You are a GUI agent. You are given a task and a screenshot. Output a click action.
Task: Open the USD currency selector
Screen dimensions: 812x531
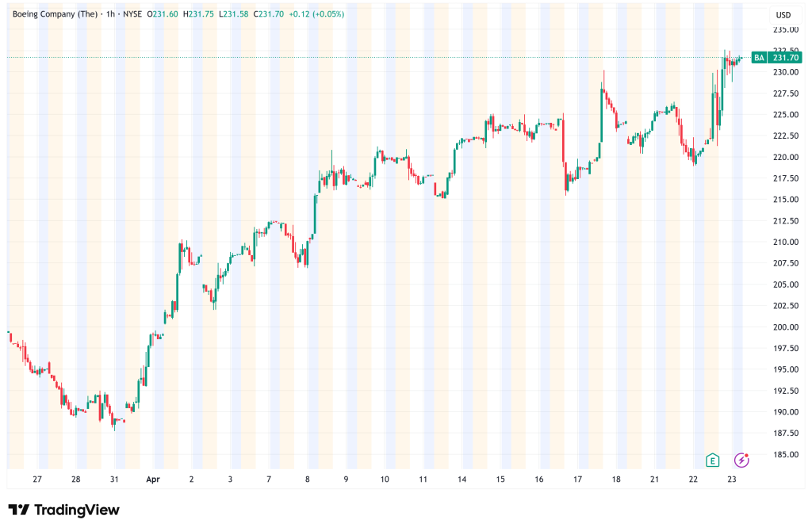783,14
